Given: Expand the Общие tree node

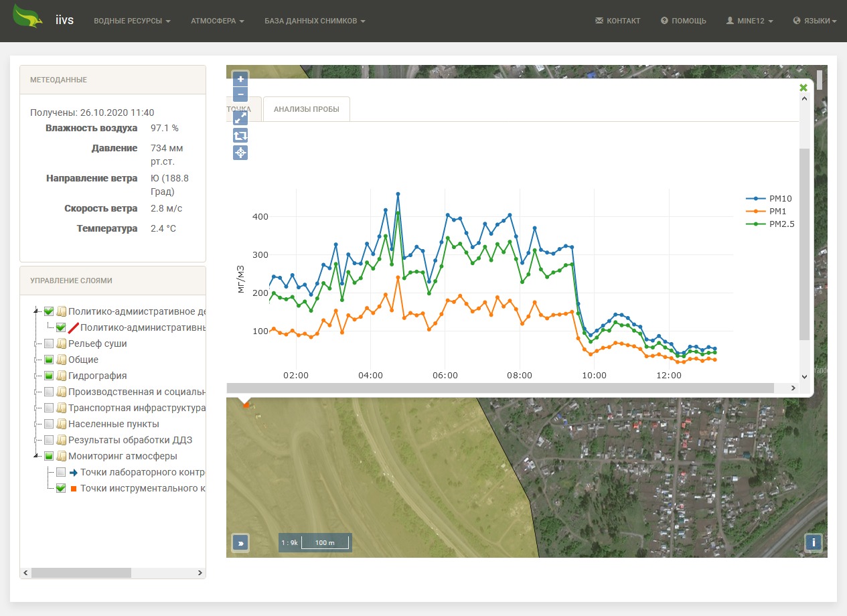Looking at the screenshot, I should (x=36, y=360).
